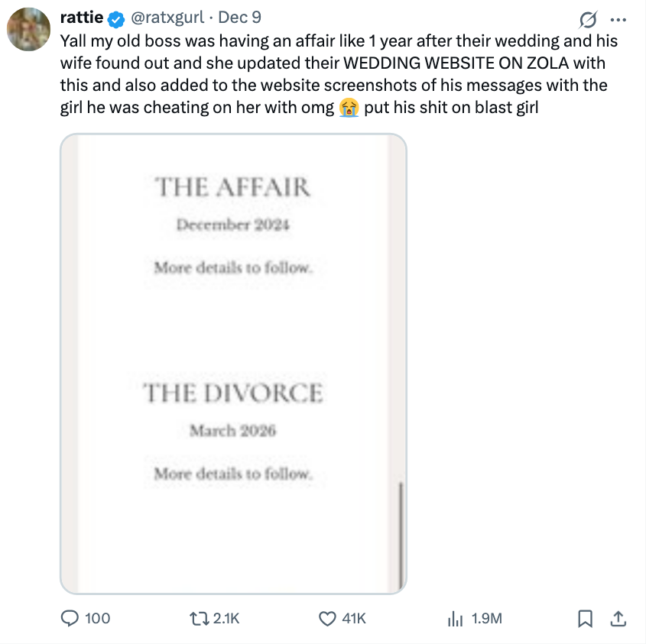Click the share upload icon
This screenshot has width=646, height=644.
coord(619,618)
